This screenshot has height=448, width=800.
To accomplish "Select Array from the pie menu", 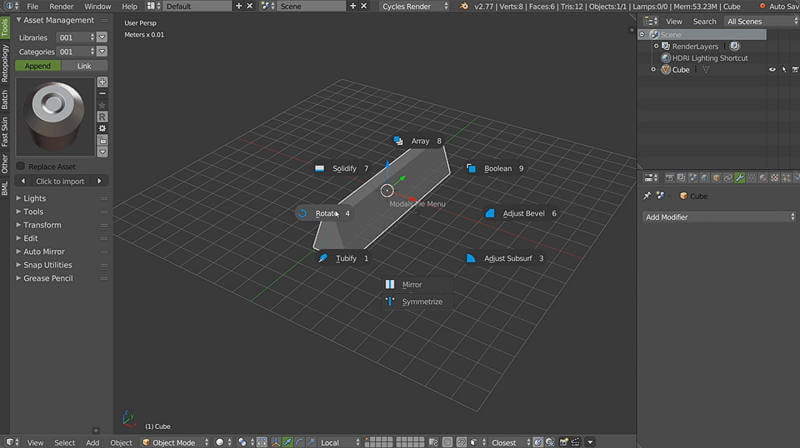I will [x=418, y=142].
